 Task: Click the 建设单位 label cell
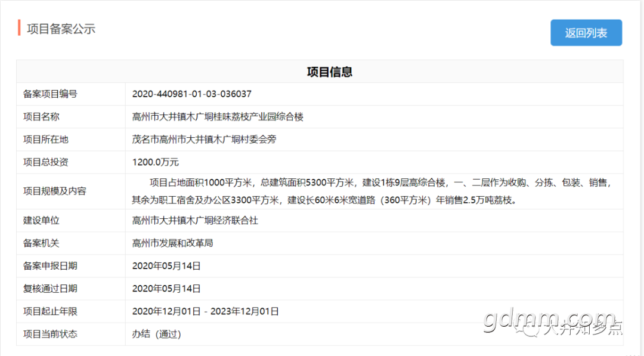coord(70,221)
